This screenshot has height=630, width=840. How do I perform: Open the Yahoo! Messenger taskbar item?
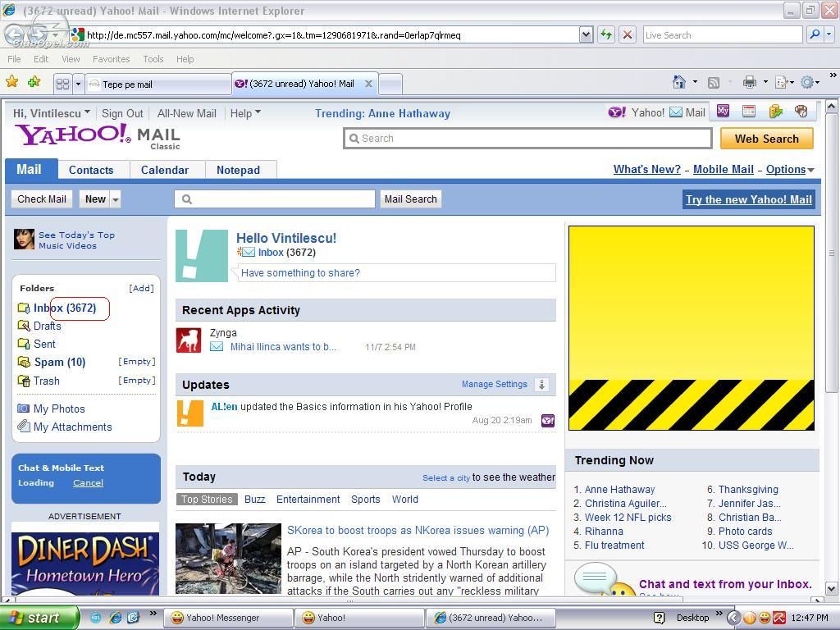[x=228, y=618]
